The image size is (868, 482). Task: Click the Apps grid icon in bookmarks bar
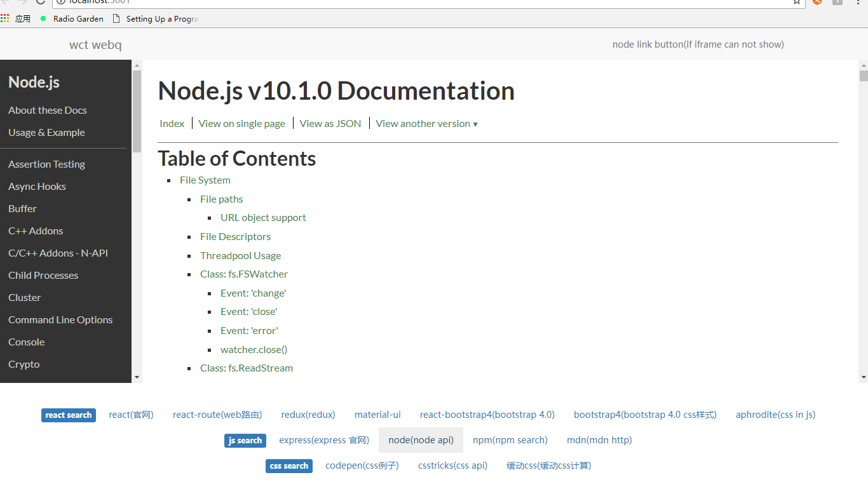coord(5,18)
